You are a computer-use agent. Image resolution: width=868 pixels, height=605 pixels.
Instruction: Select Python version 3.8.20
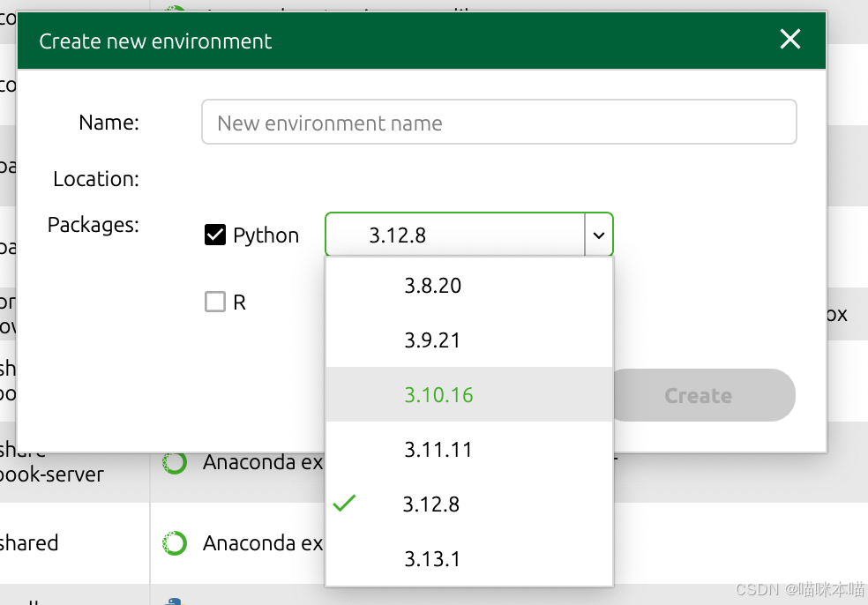tap(469, 286)
